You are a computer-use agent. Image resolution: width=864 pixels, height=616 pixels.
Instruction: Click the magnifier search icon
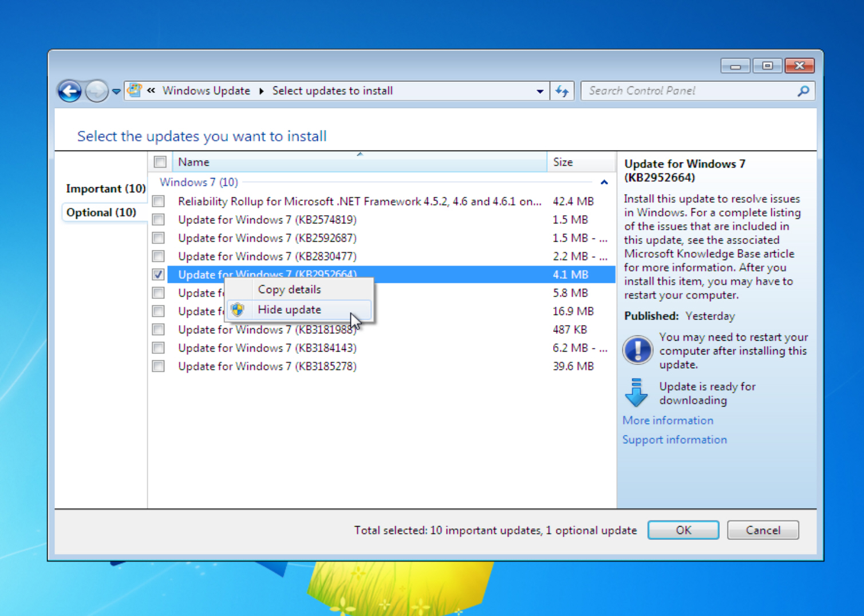tap(803, 90)
